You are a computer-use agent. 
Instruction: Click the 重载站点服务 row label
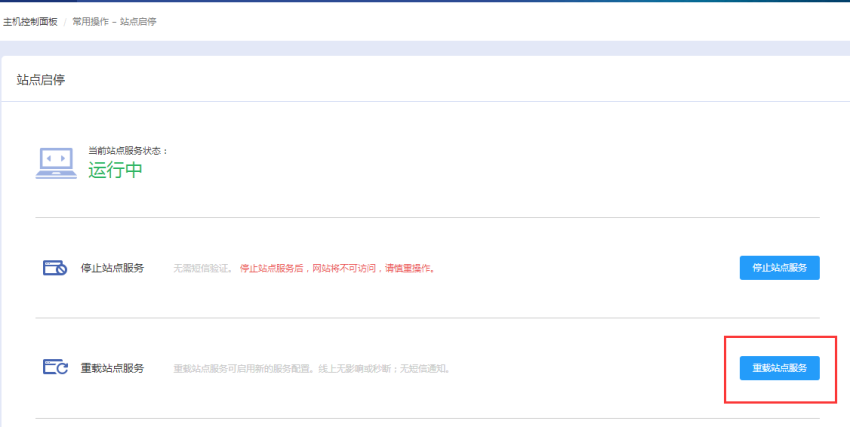112,368
